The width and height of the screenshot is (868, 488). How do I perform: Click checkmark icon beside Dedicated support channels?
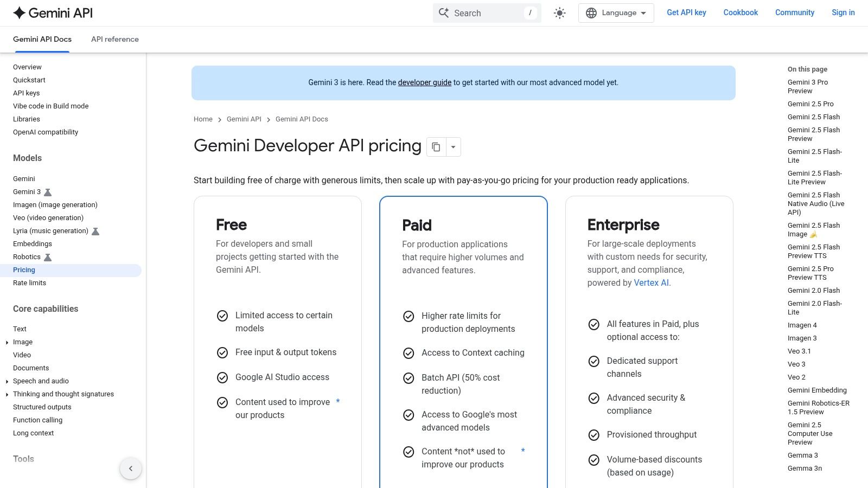point(594,362)
